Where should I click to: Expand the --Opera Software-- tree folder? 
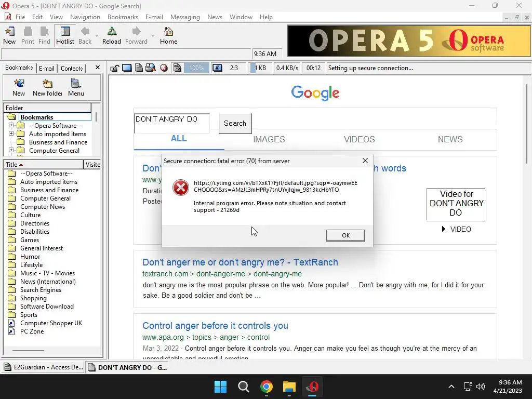click(x=11, y=125)
